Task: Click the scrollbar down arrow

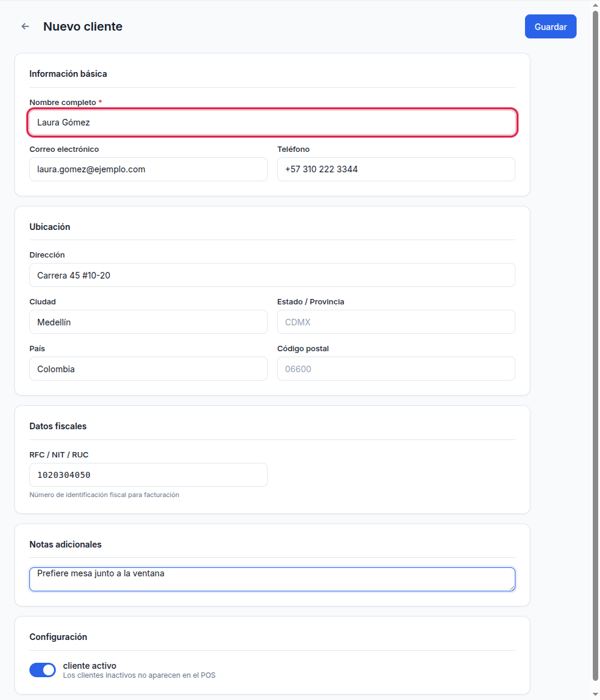Action: tap(595, 695)
